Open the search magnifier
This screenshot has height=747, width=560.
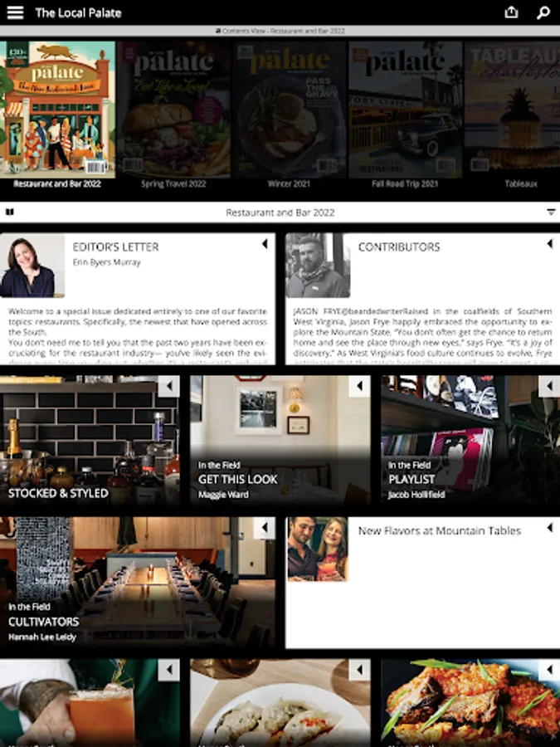(x=543, y=12)
